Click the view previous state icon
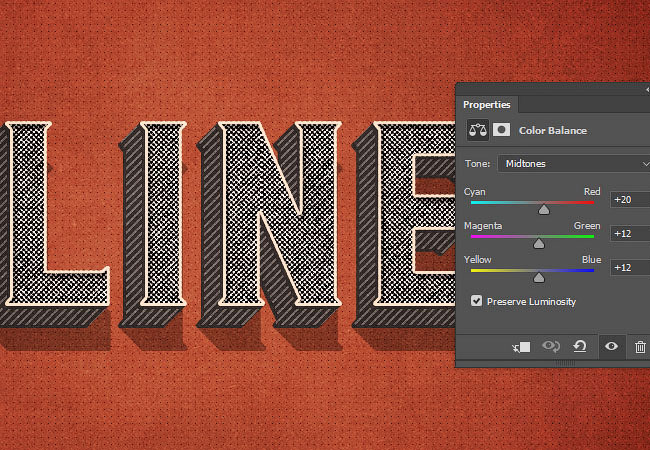Screen dimensions: 650x450 551,346
